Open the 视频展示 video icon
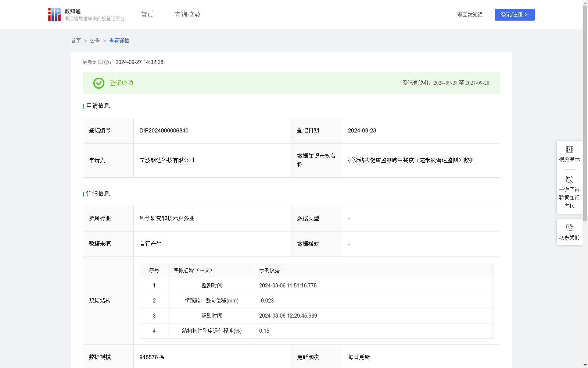The height and width of the screenshot is (368, 588). click(569, 149)
